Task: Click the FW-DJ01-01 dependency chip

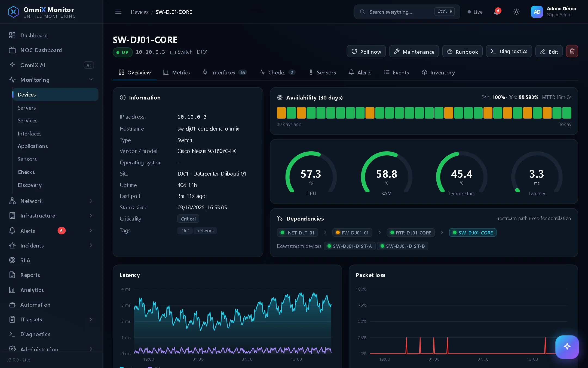Action: pos(352,233)
